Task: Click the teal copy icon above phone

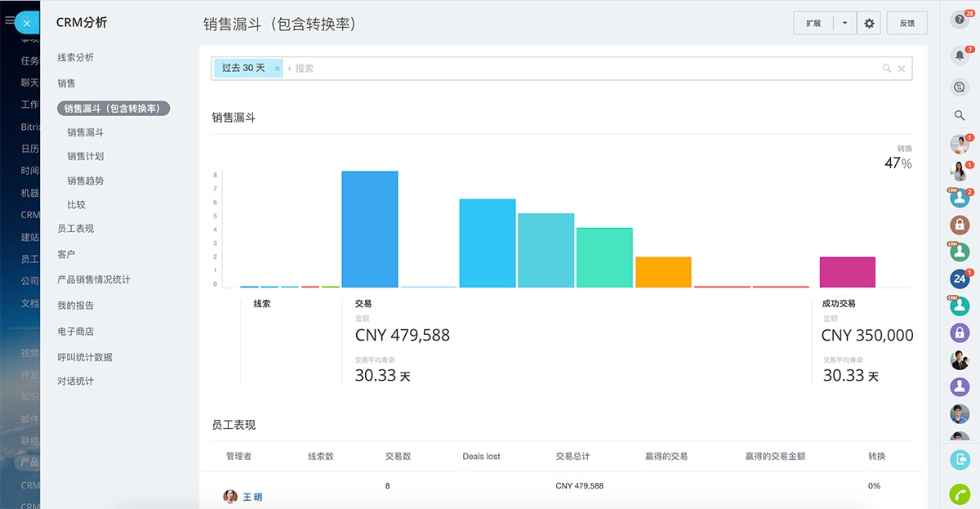Action: coord(960,460)
